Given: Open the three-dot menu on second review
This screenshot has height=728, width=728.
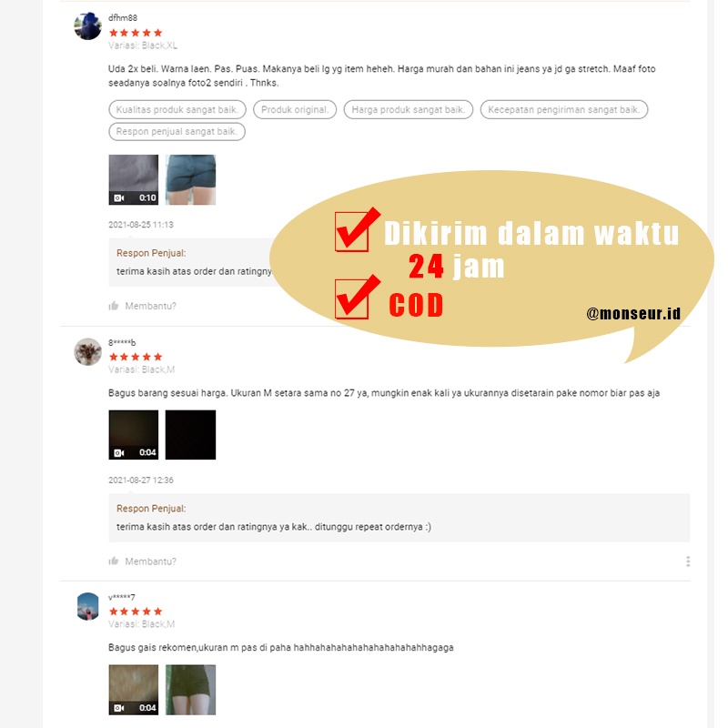Looking at the screenshot, I should [688, 561].
